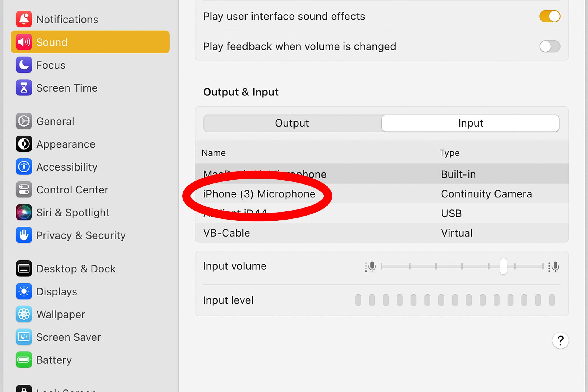Image resolution: width=588 pixels, height=392 pixels.
Task: Click the louder microphone icon
Action: (x=554, y=267)
